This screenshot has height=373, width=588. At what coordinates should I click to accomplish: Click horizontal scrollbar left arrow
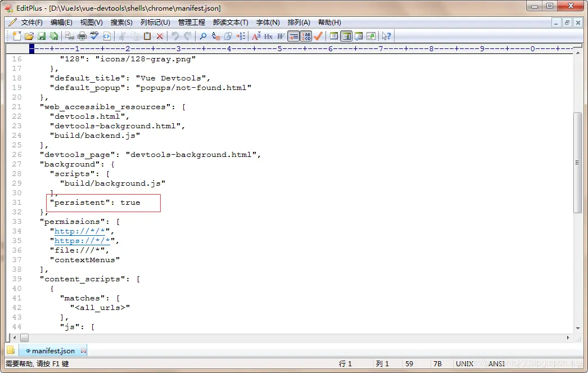tap(15, 338)
